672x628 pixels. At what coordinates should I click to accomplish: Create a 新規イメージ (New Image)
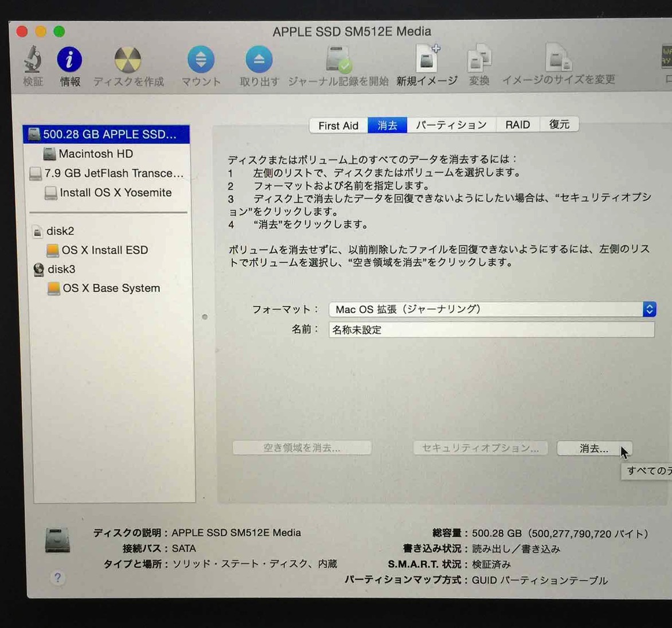point(427,58)
